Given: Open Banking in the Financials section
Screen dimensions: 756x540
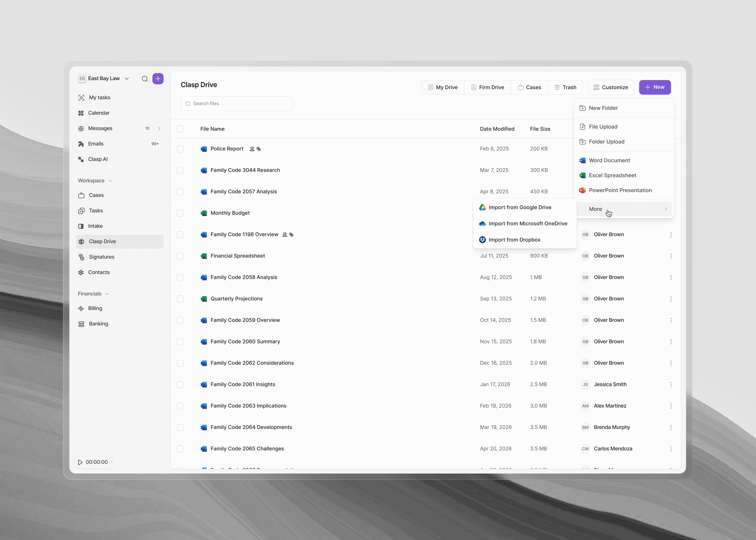Looking at the screenshot, I should 98,324.
